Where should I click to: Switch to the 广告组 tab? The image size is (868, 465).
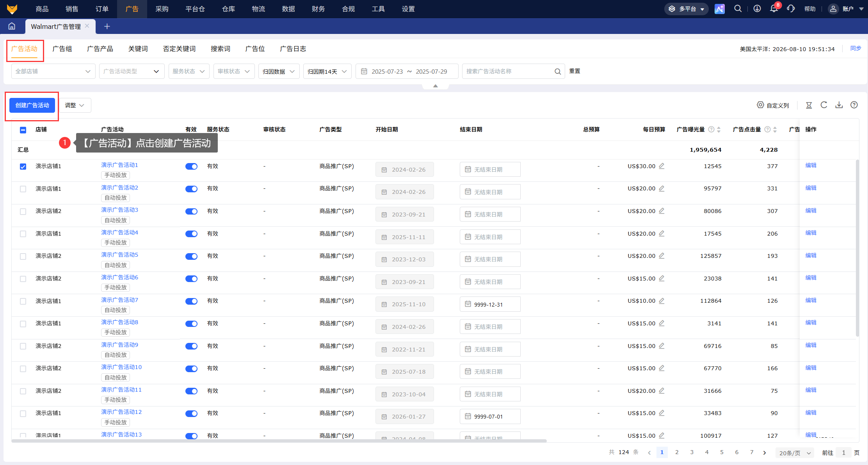[x=62, y=49]
